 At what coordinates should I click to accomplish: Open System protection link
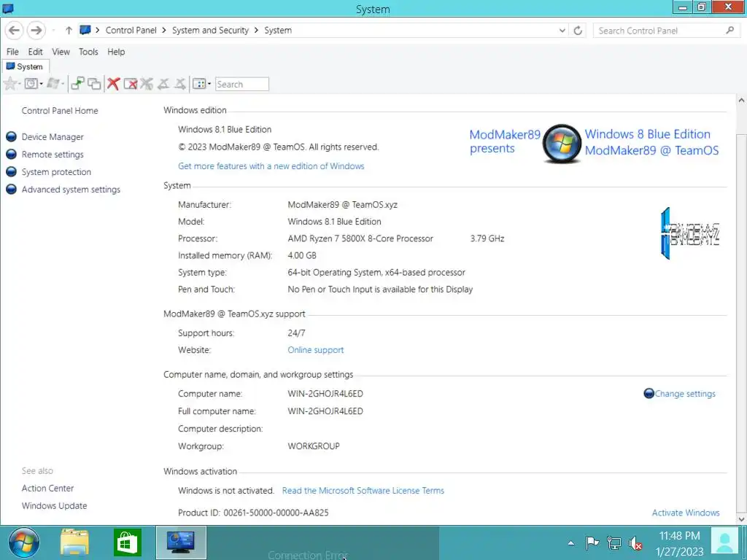(56, 172)
